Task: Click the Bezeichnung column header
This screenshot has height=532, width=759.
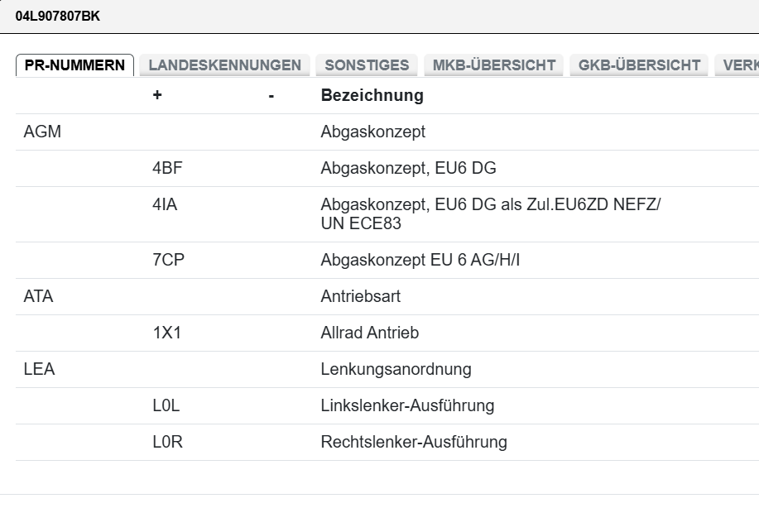Action: [372, 95]
